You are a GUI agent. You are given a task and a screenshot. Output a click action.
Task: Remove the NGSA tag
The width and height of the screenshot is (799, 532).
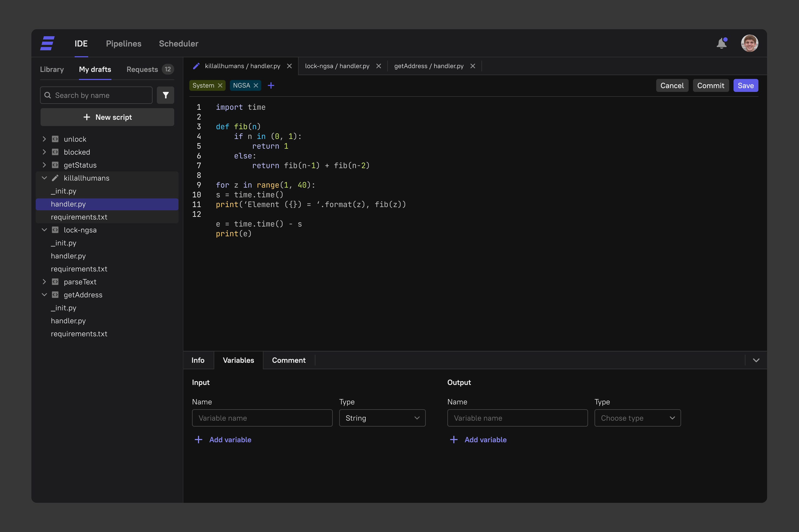pos(256,85)
